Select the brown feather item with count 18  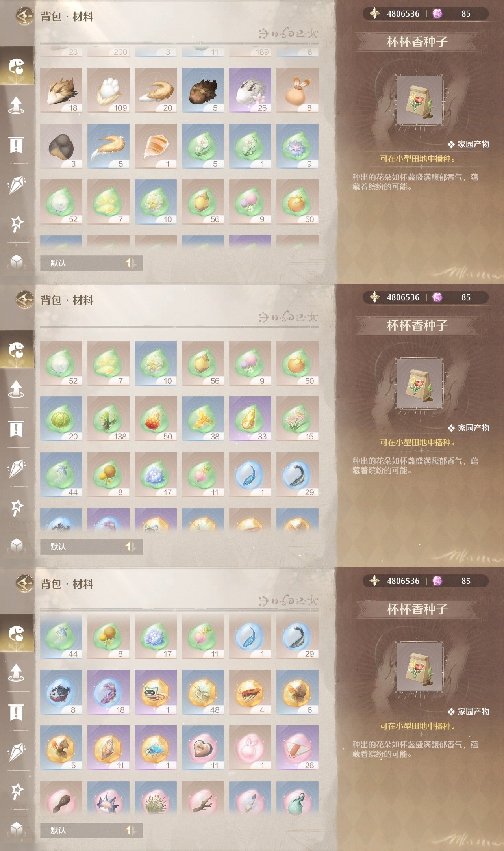[61, 90]
